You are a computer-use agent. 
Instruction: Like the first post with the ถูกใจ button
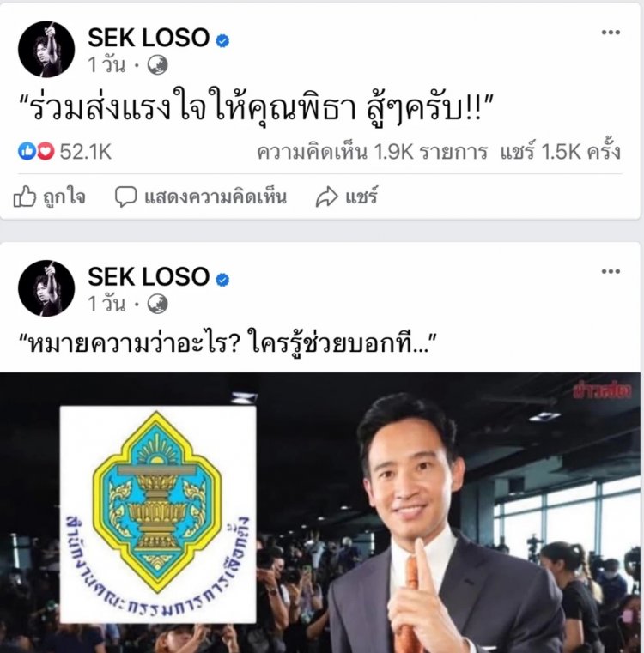click(50, 197)
